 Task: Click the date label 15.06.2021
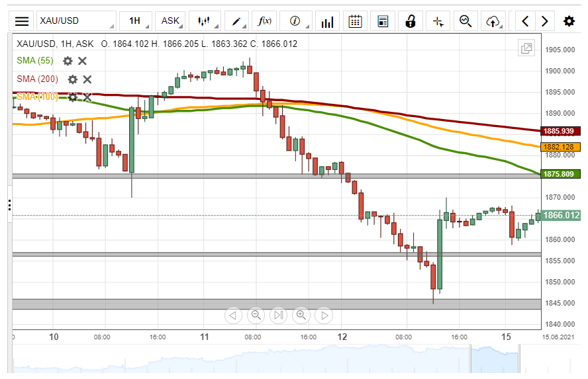click(558, 337)
